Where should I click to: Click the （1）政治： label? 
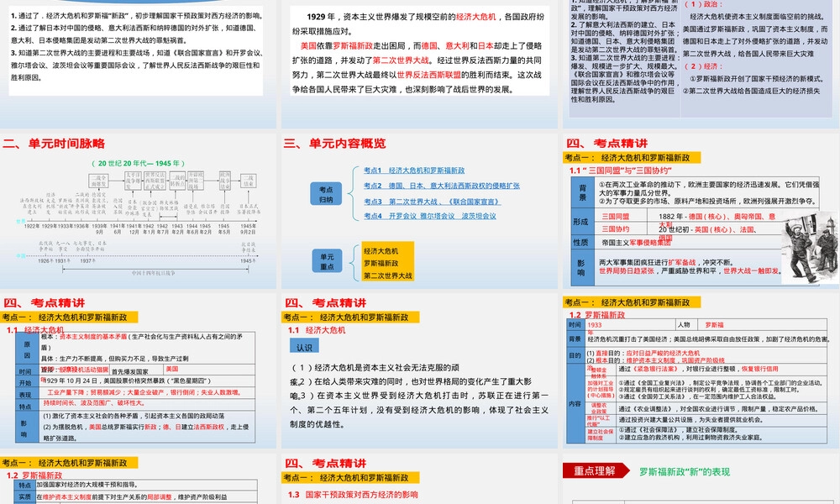click(703, 4)
